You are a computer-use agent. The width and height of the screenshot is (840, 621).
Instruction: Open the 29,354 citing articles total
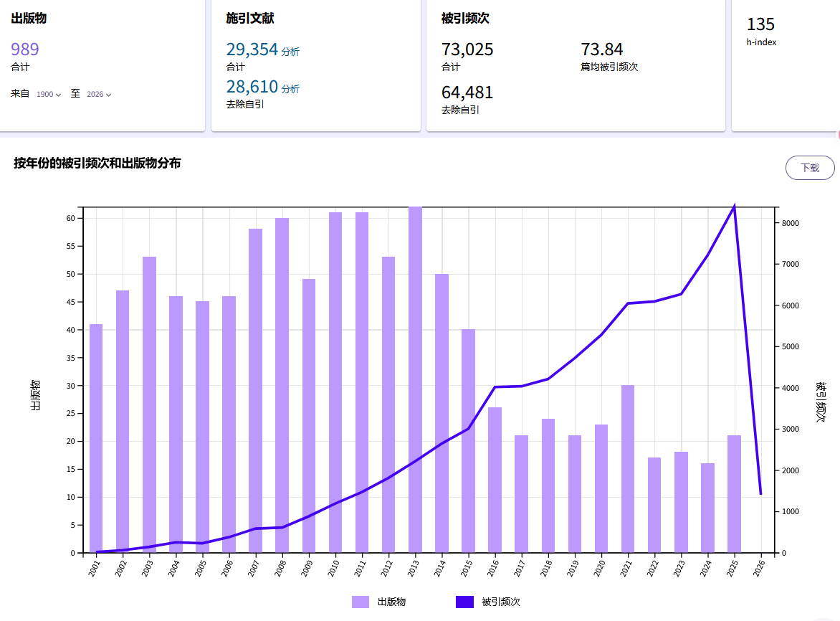[252, 49]
